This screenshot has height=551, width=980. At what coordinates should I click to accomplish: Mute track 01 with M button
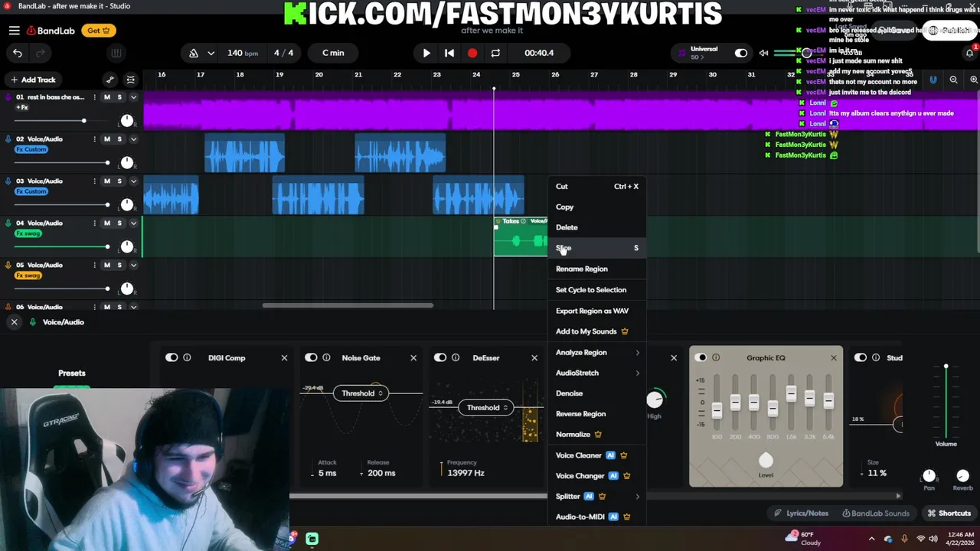point(107,97)
